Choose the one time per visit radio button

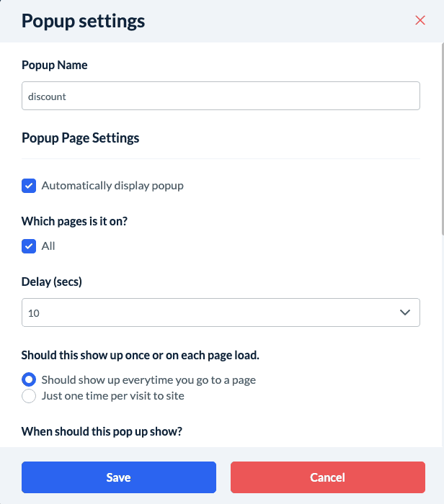click(x=29, y=396)
